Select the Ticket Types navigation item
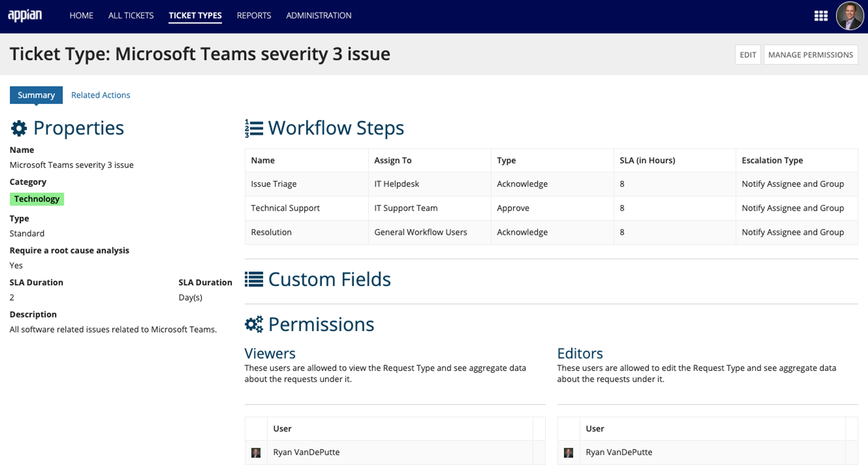The height and width of the screenshot is (468, 868). tap(195, 16)
